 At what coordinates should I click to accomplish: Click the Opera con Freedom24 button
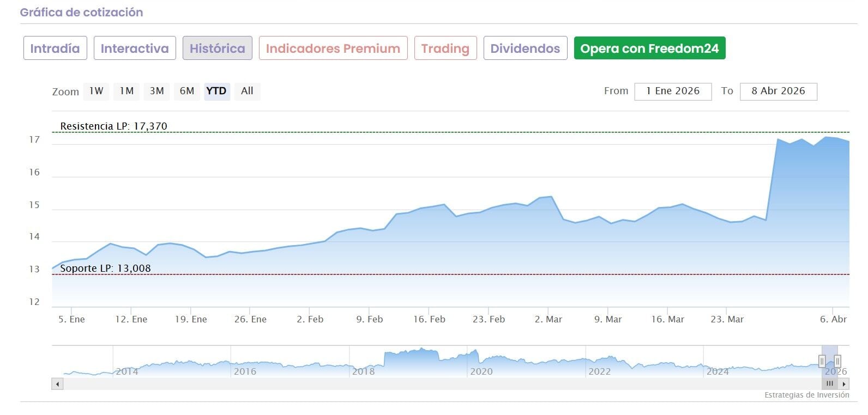point(649,48)
